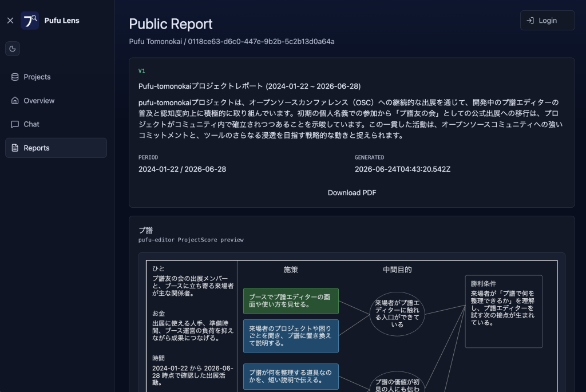Viewport: 586px width, 392px height.
Task: Click the プ譜 section heading
Action: pyautogui.click(x=146, y=231)
